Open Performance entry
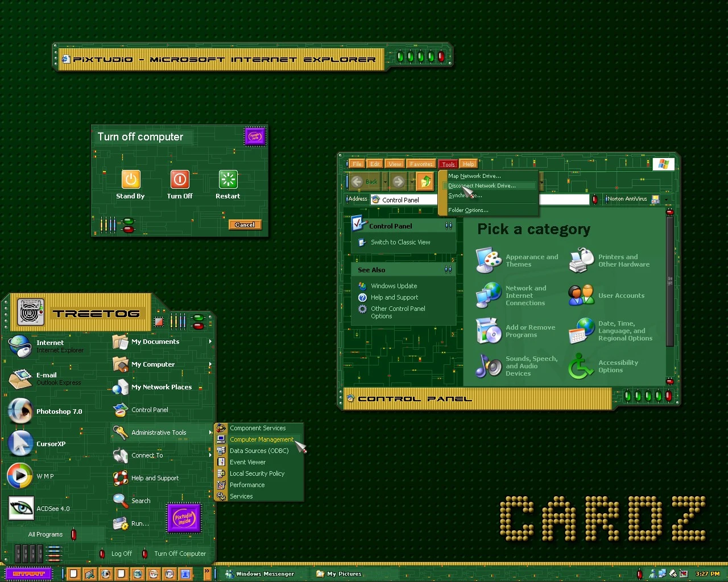Screen dimensions: 728x582 [259, 485]
